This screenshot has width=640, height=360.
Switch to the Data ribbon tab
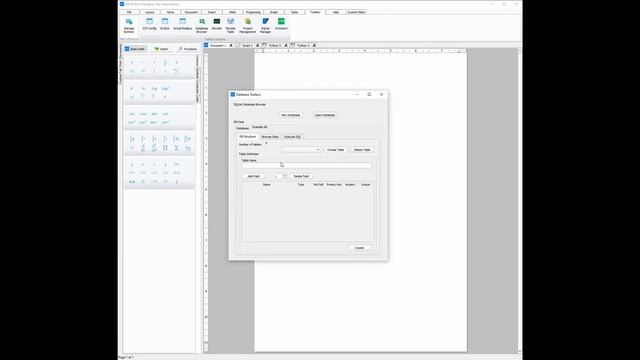coord(294,12)
